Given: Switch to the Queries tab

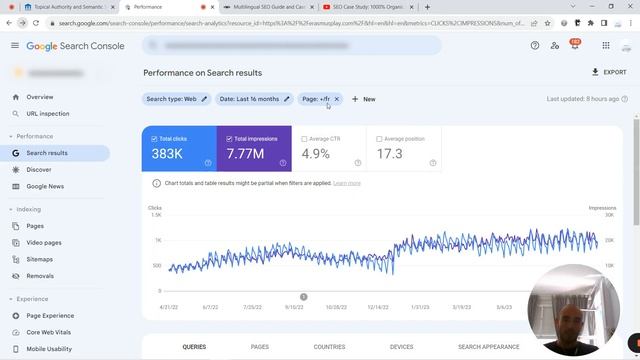Looking at the screenshot, I should pyautogui.click(x=194, y=347).
